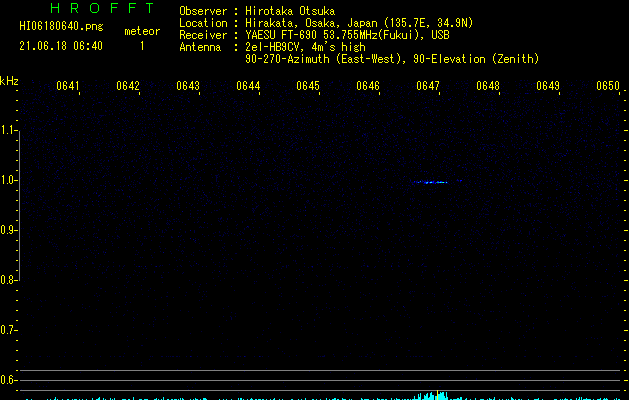Viewport: 629px width, 400px height.
Task: Click the 0.8 kHz axis label
Action: click(x=8, y=280)
